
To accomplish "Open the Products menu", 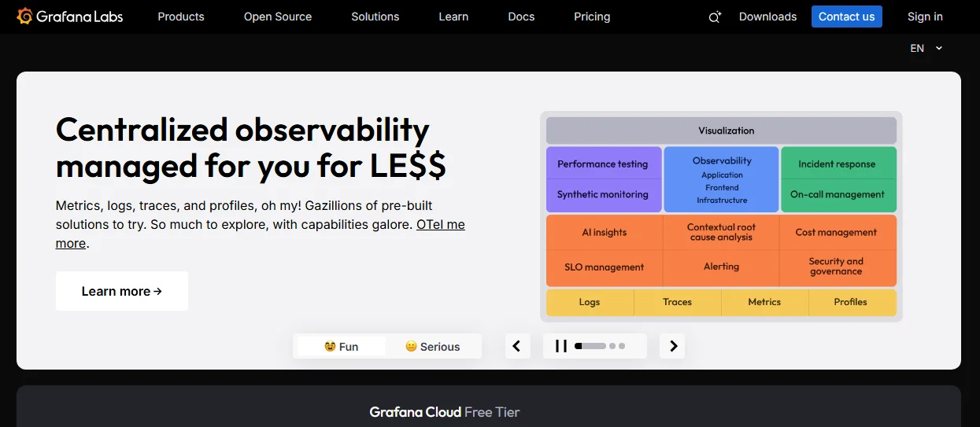I will (x=181, y=17).
